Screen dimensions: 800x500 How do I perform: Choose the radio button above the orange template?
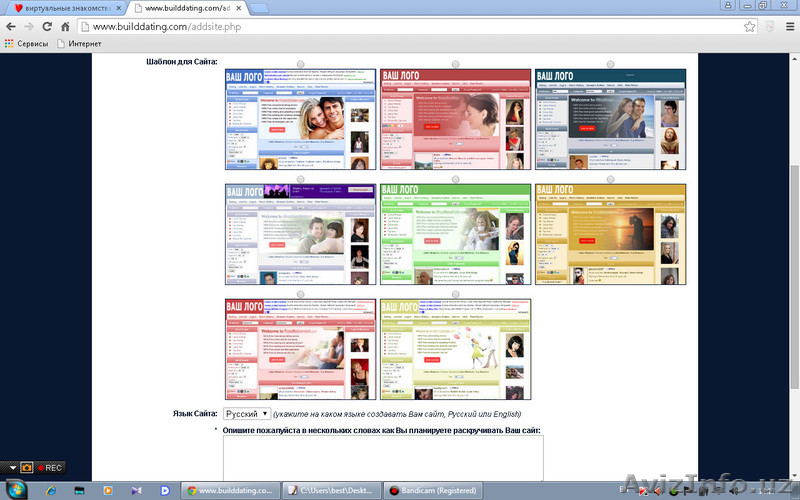pyautogui.click(x=610, y=179)
